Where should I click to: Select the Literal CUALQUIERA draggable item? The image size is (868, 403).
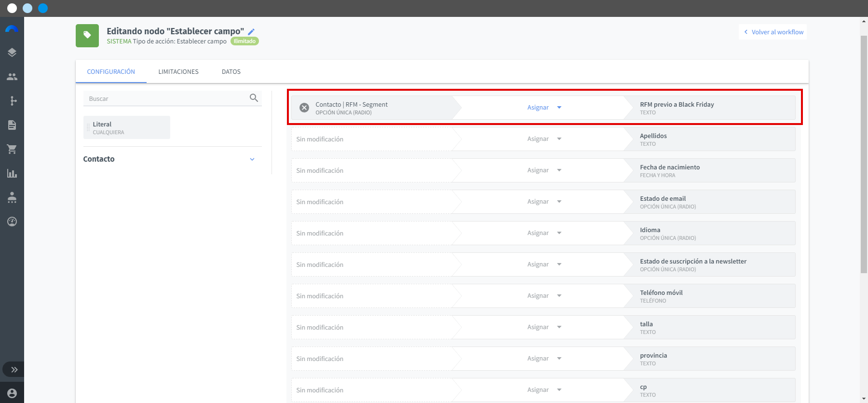(127, 127)
